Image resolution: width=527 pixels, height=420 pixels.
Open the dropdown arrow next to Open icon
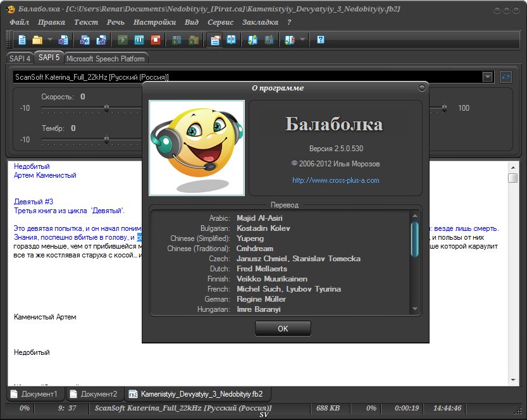[49, 40]
